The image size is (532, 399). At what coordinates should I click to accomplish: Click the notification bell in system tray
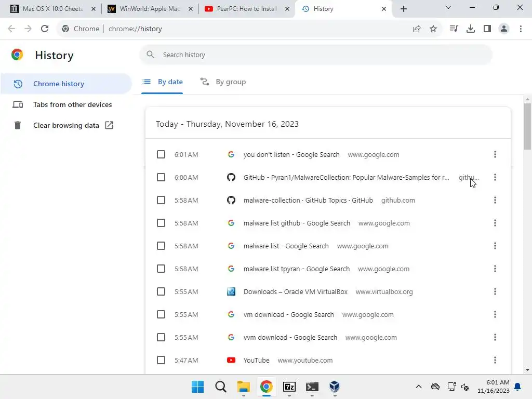[x=518, y=387]
